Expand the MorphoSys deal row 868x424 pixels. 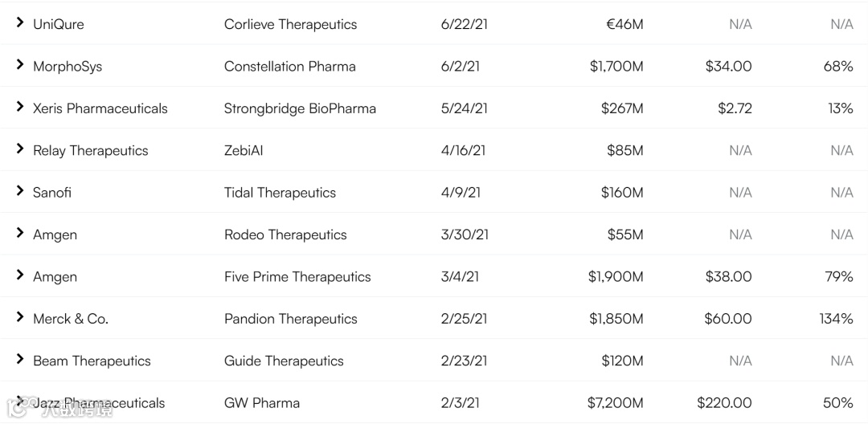(x=20, y=65)
